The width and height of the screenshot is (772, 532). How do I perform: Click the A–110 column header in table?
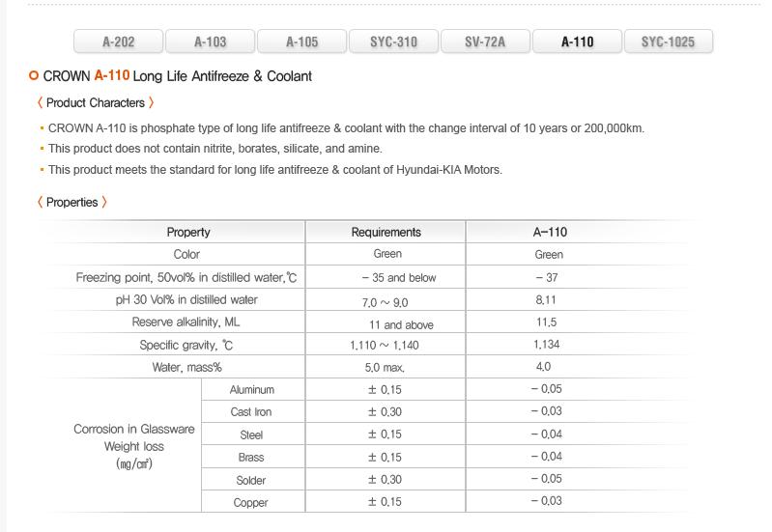tap(550, 232)
